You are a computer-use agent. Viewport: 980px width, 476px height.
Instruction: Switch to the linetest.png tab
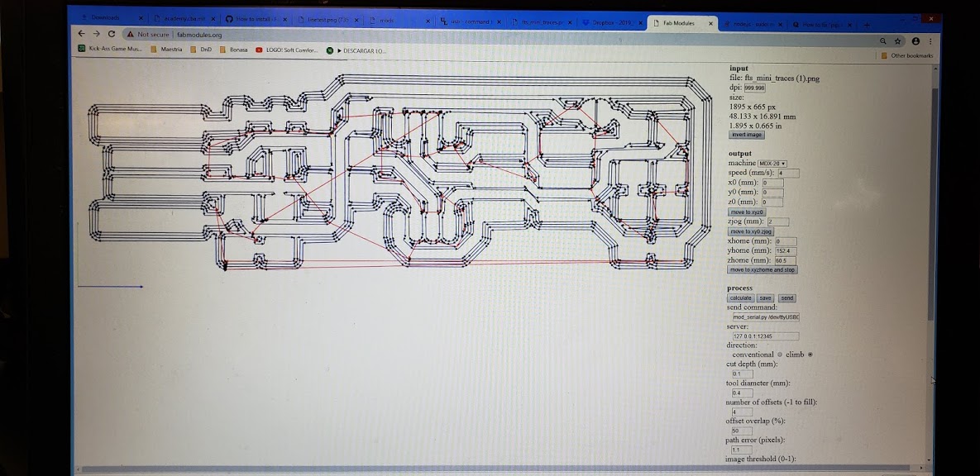[328, 20]
